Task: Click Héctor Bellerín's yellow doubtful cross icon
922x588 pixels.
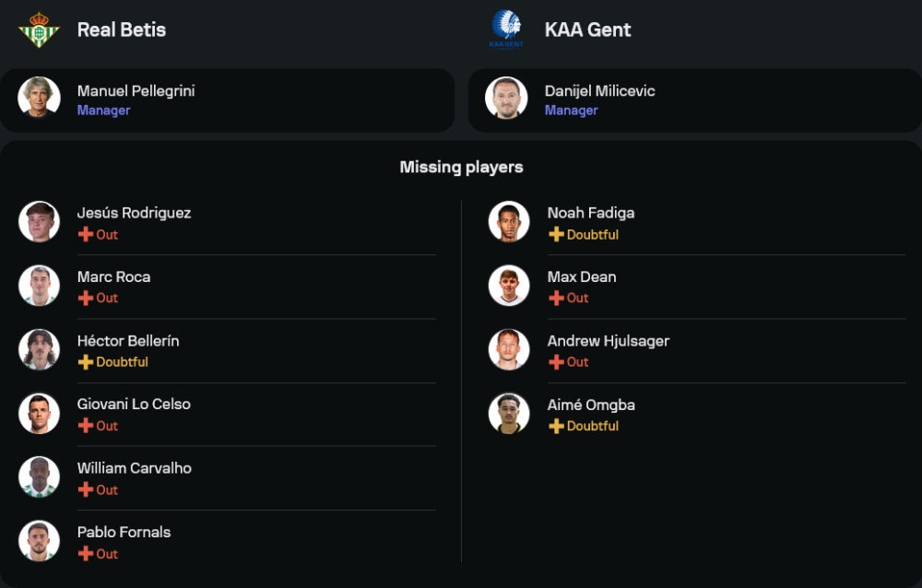Action: [x=86, y=362]
